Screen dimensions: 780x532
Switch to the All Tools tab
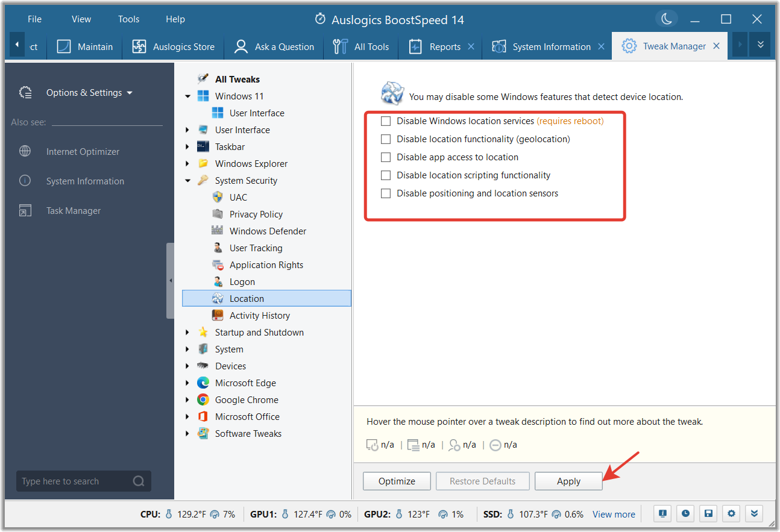click(x=361, y=46)
